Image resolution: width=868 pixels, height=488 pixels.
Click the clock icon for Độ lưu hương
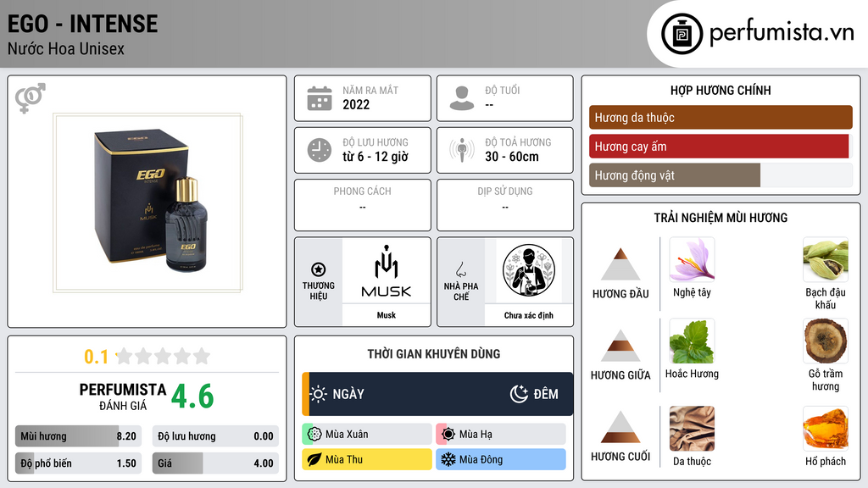(x=320, y=150)
